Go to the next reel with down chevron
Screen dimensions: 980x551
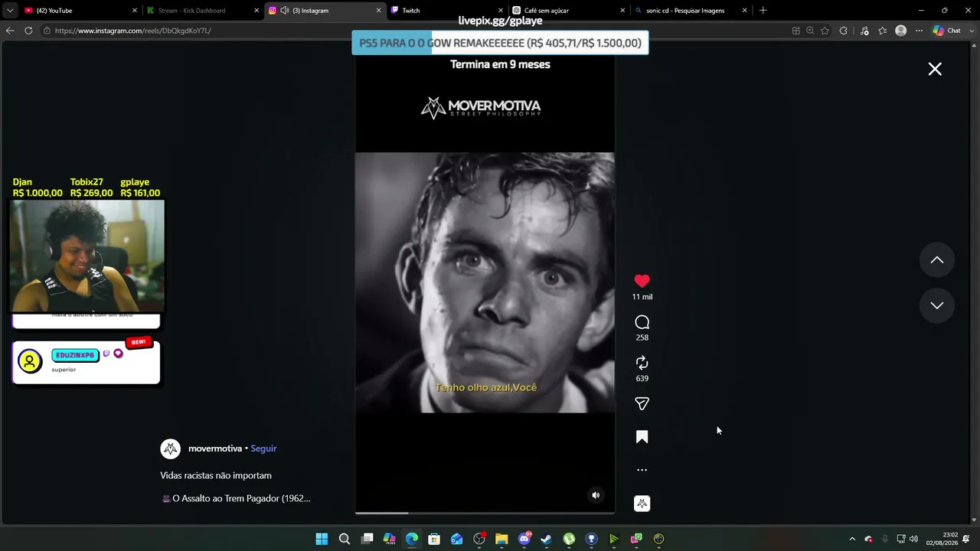pos(936,305)
